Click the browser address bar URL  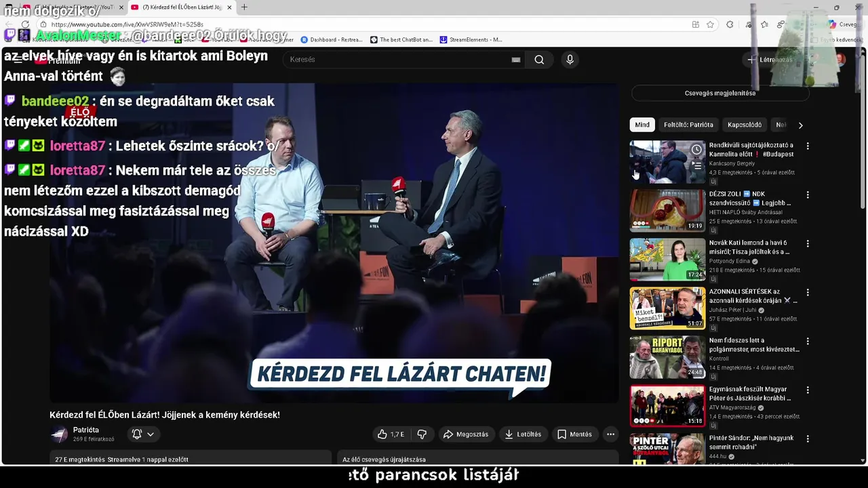127,24
